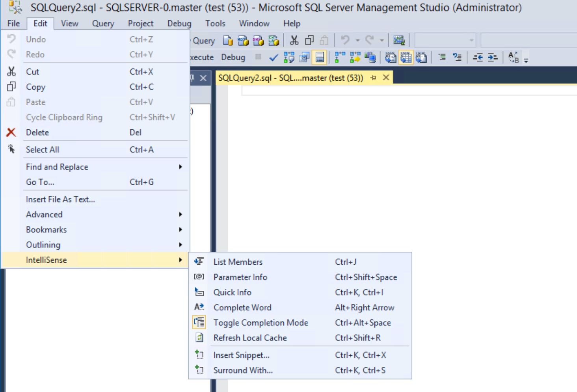
Task: Choose Insert File As Text...
Action: click(x=95, y=199)
